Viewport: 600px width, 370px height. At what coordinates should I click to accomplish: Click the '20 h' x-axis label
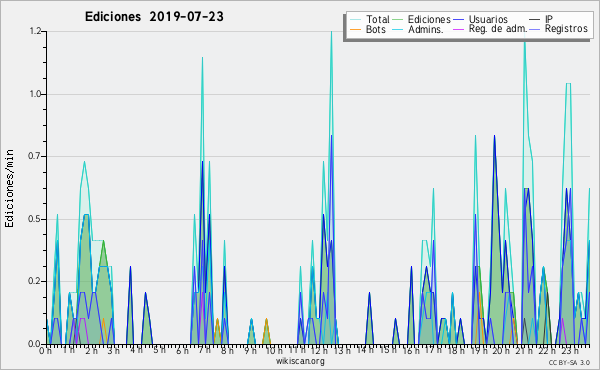501,351
